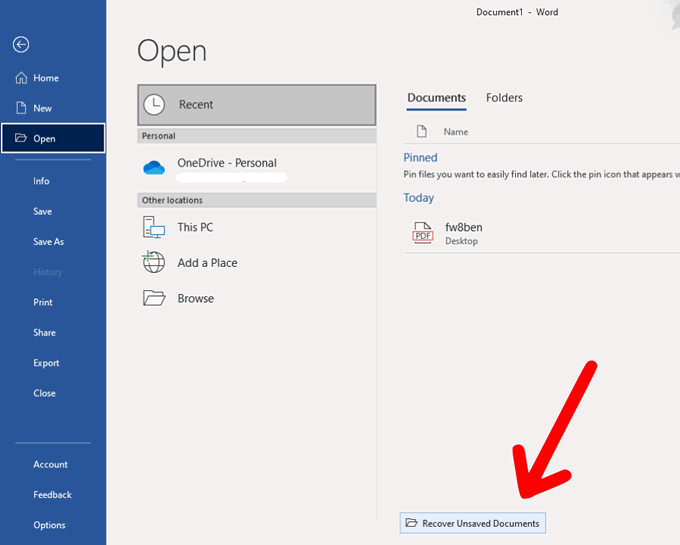680x545 pixels.
Task: Open the Print page
Action: click(43, 302)
